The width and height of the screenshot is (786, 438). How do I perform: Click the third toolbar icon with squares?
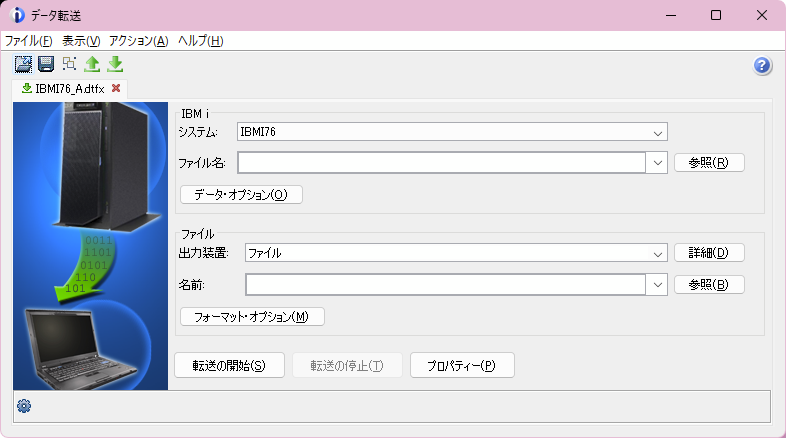69,64
